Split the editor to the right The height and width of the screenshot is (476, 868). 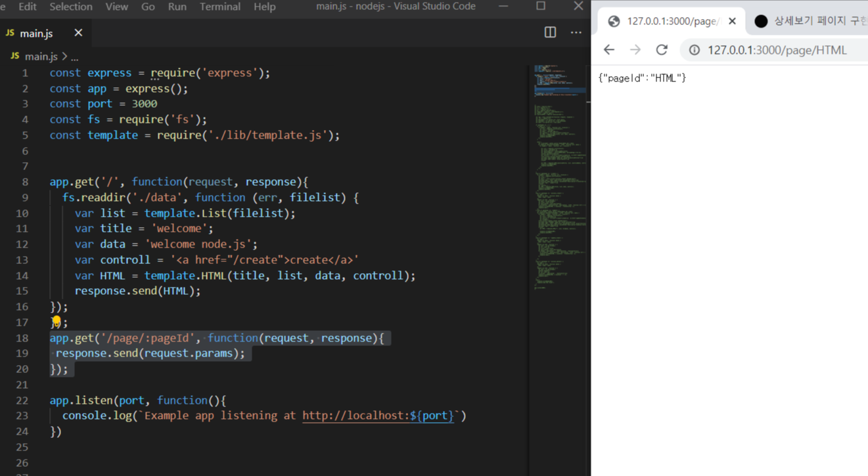click(x=551, y=32)
